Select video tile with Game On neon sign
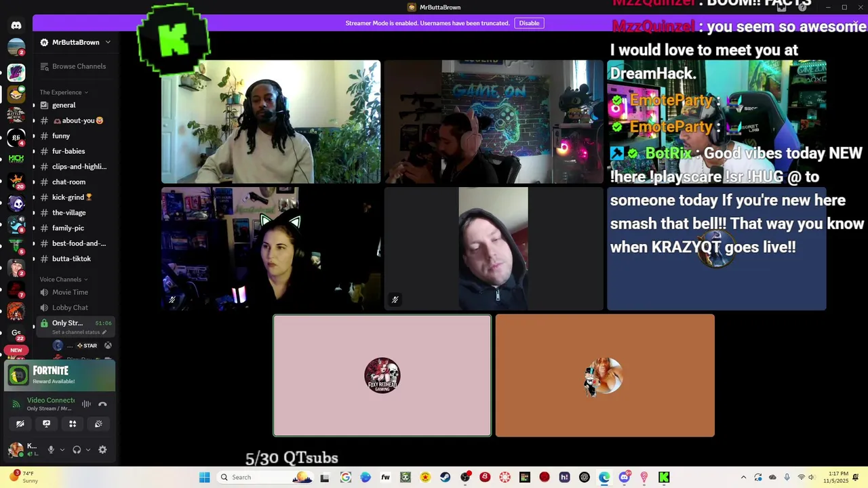Screen dimensions: 868x488 pos(494,122)
